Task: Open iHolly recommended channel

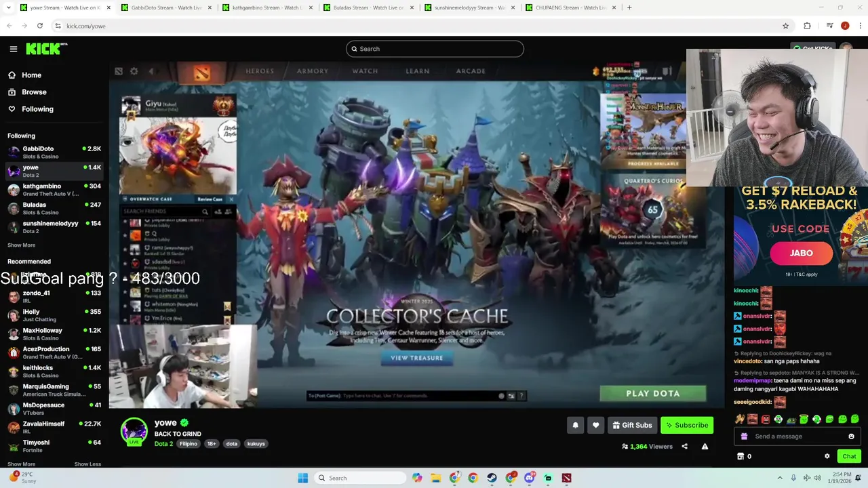Action: 54,315
